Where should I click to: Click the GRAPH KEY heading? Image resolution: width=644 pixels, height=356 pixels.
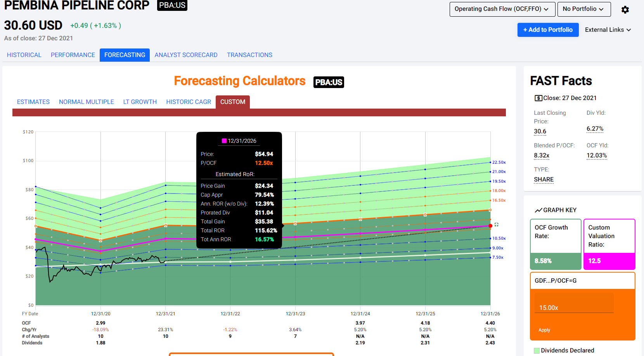560,210
